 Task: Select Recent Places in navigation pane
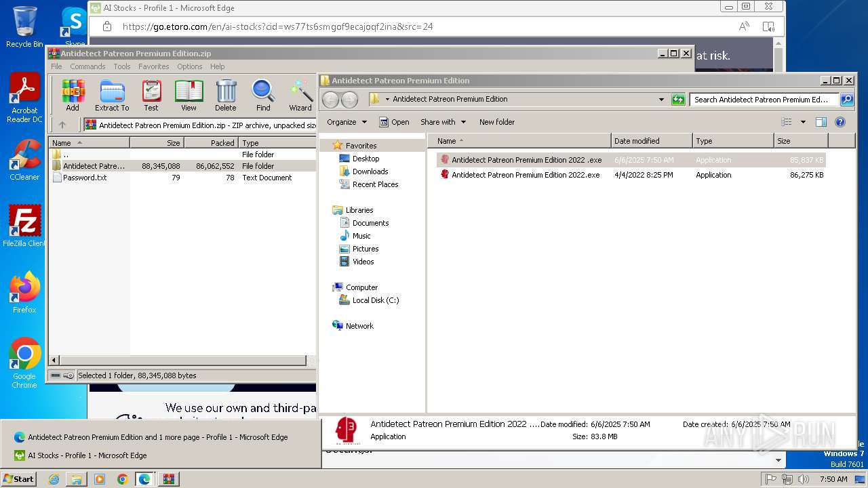[x=375, y=184]
